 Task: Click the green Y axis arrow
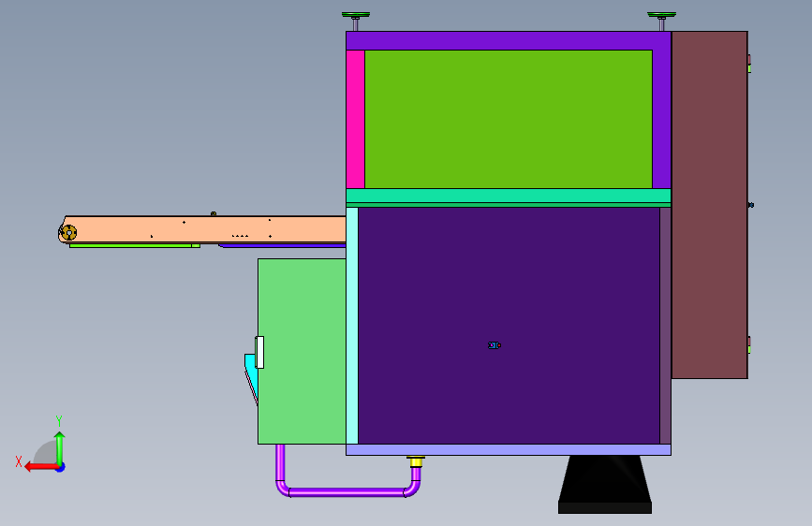pyautogui.click(x=60, y=449)
